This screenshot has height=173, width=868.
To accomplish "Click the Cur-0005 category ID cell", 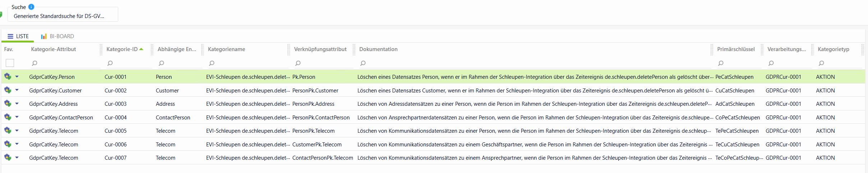I will click(x=115, y=131).
